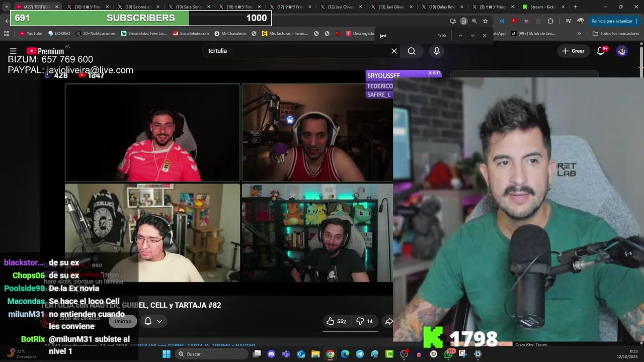Open Chrome apps grid in bookmarks bar
The image size is (644, 362).
[7, 34]
